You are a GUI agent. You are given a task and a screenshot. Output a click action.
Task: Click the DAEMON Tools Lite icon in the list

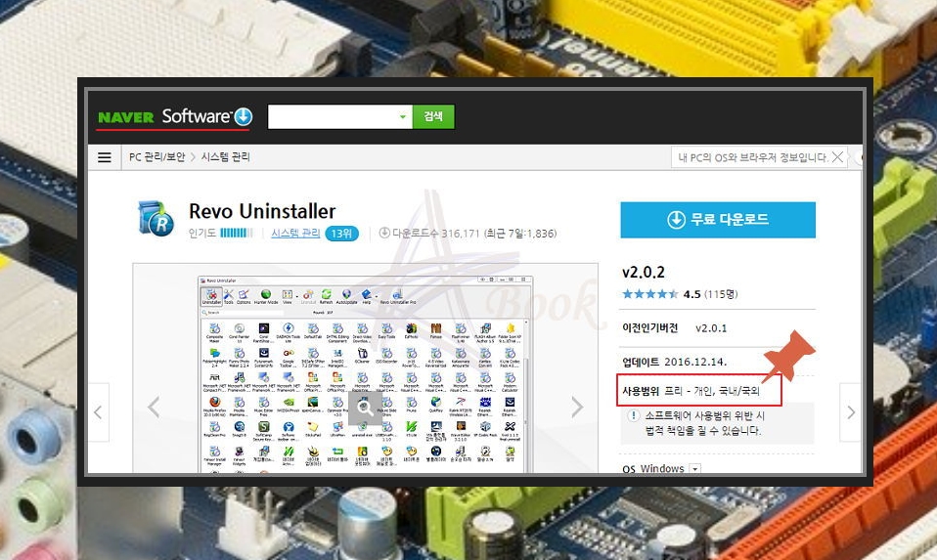[288, 332]
